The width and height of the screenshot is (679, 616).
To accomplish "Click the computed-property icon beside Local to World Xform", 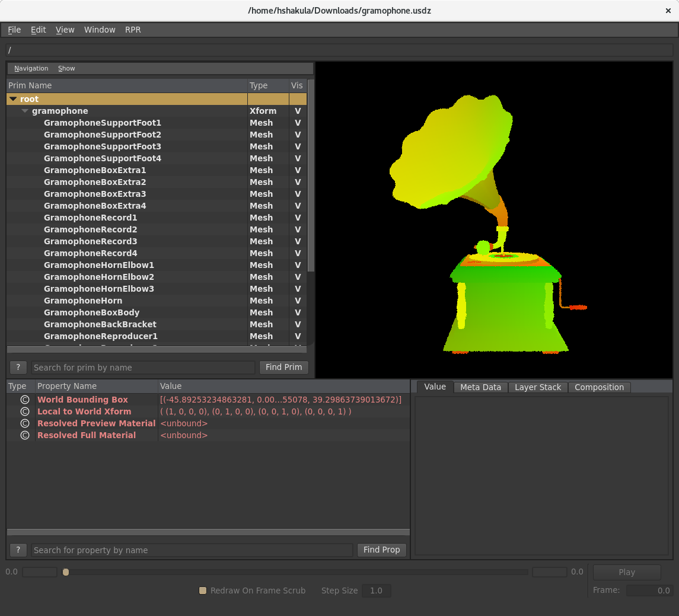I will (x=25, y=411).
